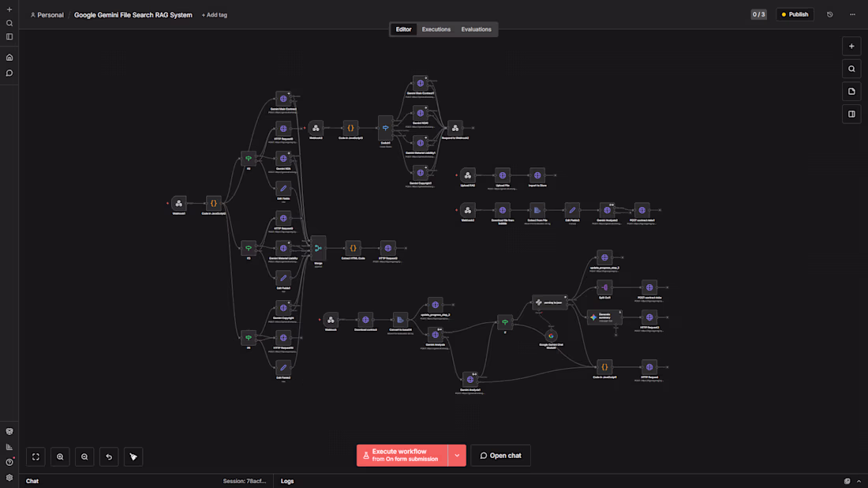Image resolution: width=868 pixels, height=488 pixels.
Task: Select the Code in JavaScript3 node
Action: [x=350, y=128]
